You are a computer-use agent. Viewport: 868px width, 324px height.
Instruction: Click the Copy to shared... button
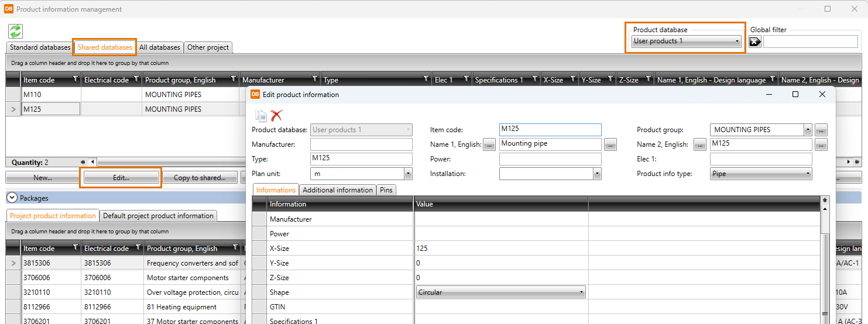pyautogui.click(x=200, y=178)
